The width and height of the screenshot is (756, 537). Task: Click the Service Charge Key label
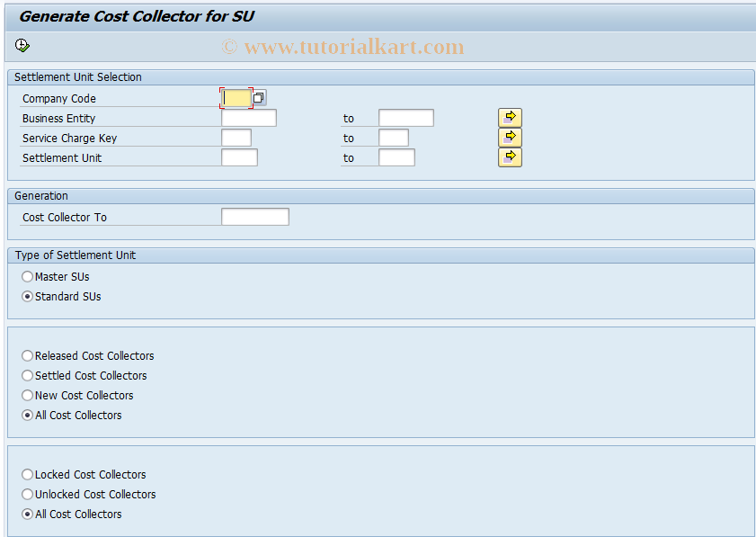pyautogui.click(x=69, y=138)
